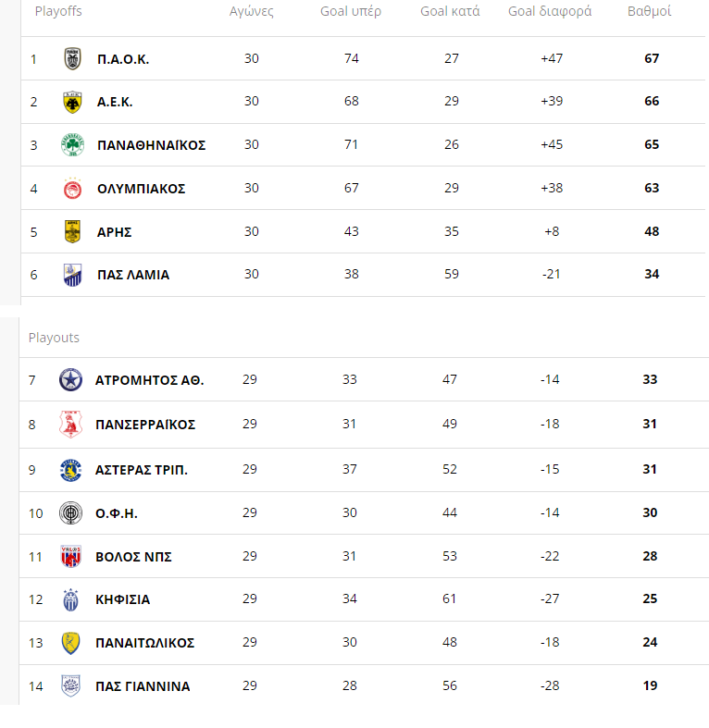The width and height of the screenshot is (709, 728).
Task: Click the Αγώνες column header
Action: [250, 12]
